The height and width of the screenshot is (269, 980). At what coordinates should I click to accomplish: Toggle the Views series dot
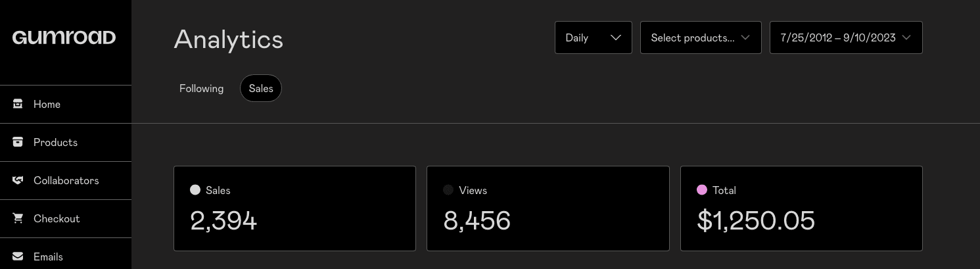pos(448,190)
